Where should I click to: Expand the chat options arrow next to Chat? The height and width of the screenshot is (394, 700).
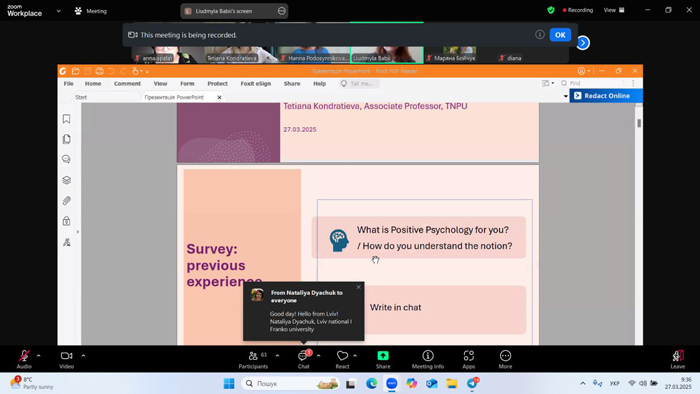pos(318,356)
